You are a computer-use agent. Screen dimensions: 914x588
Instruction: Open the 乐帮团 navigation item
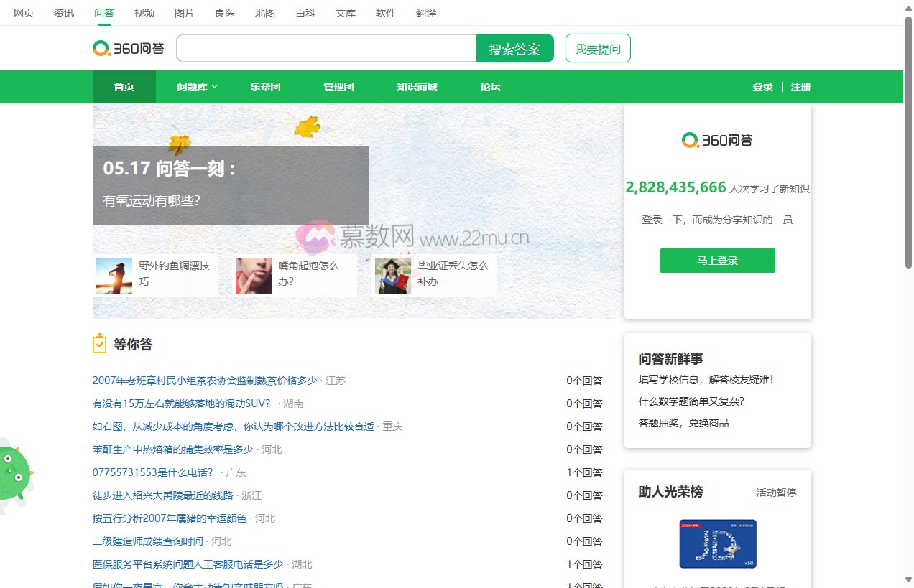(265, 87)
